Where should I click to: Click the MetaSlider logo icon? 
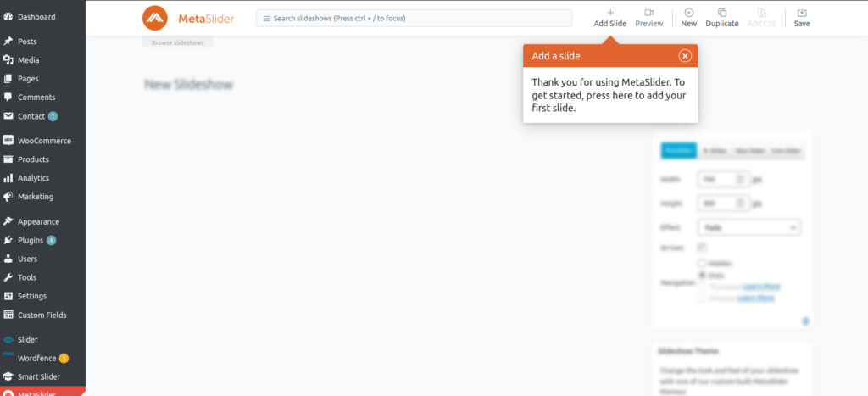154,18
